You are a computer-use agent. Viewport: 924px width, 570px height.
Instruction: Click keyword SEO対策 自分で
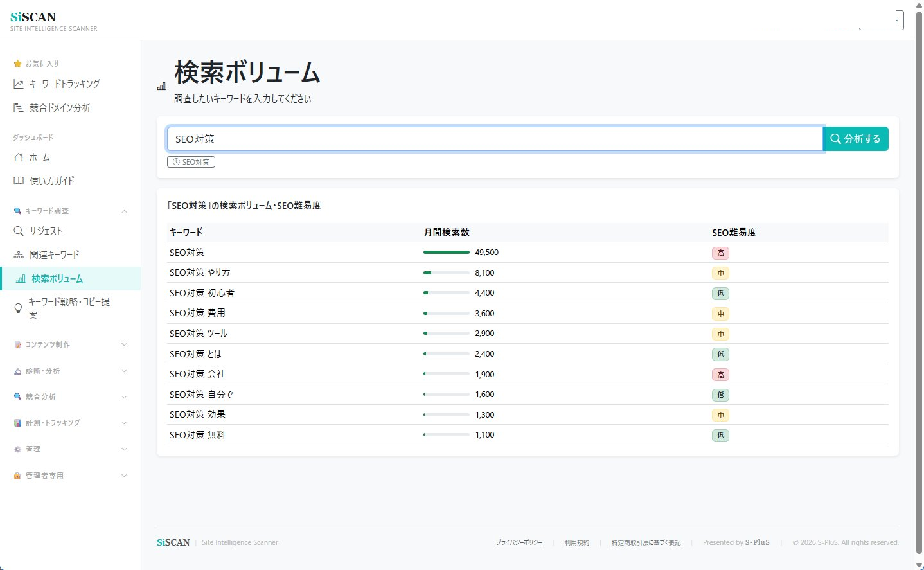coord(201,395)
